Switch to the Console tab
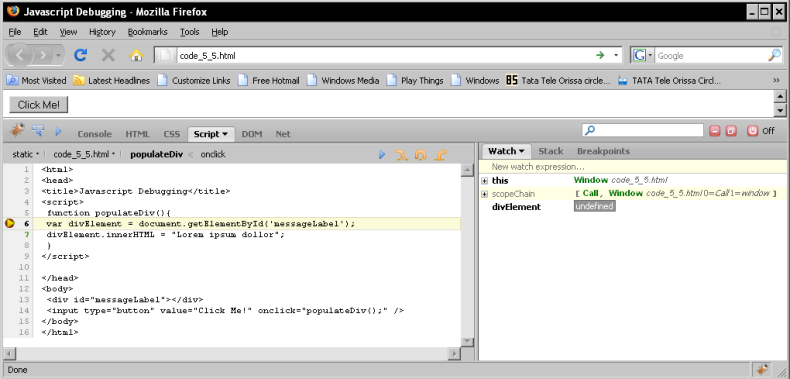Viewport: 790px width, 379px height. pyautogui.click(x=94, y=134)
